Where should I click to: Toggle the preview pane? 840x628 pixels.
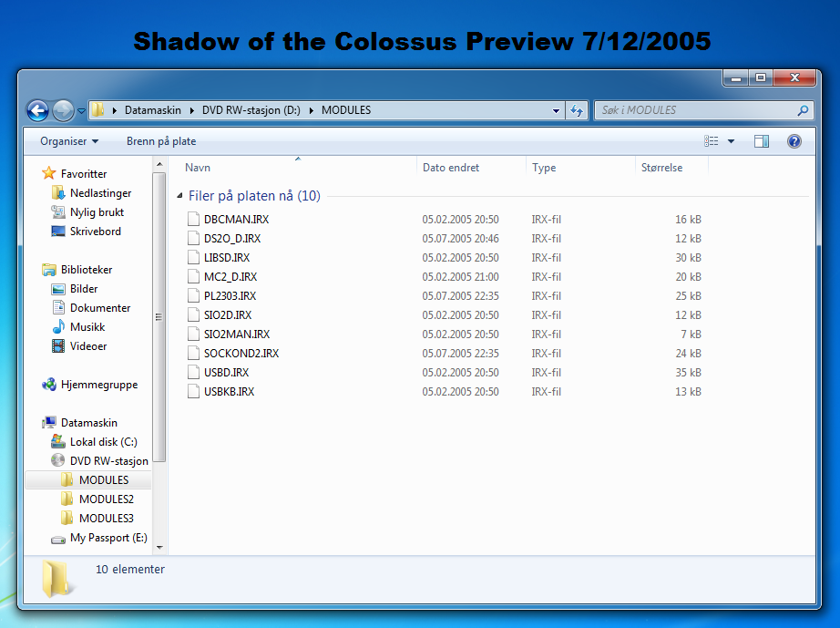[x=762, y=141]
